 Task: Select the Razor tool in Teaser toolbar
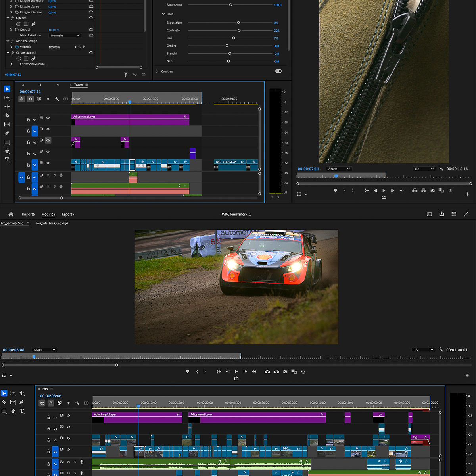(7, 115)
